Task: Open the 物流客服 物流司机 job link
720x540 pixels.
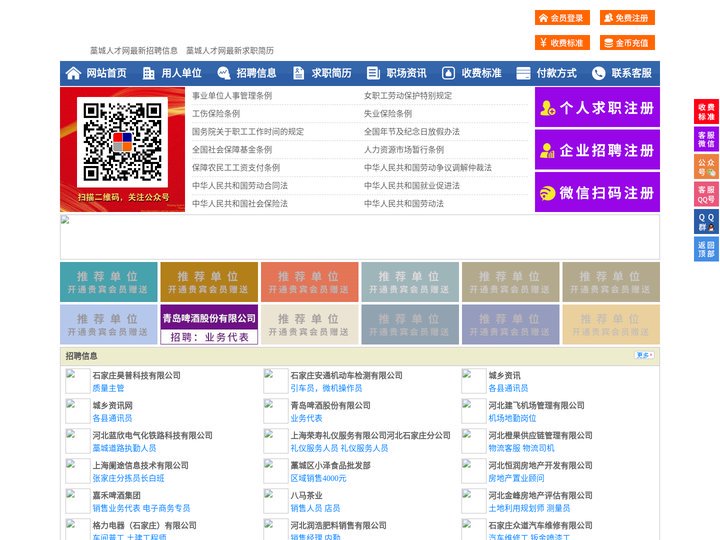Action: pyautogui.click(x=521, y=448)
